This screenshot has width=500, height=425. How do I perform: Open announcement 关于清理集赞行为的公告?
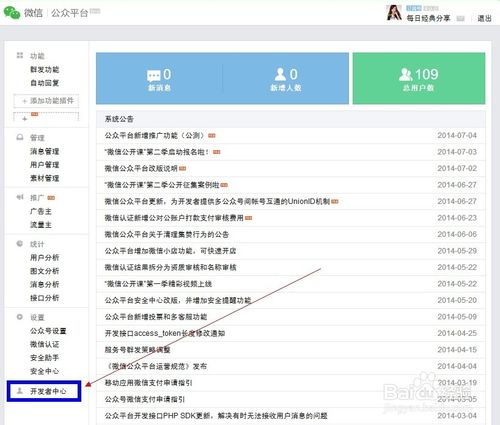point(167,234)
